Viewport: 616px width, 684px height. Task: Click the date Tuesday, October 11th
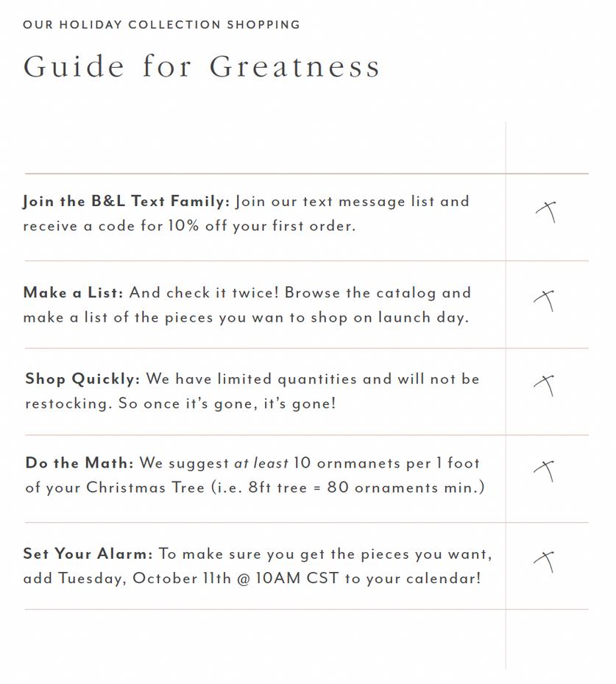click(x=145, y=579)
